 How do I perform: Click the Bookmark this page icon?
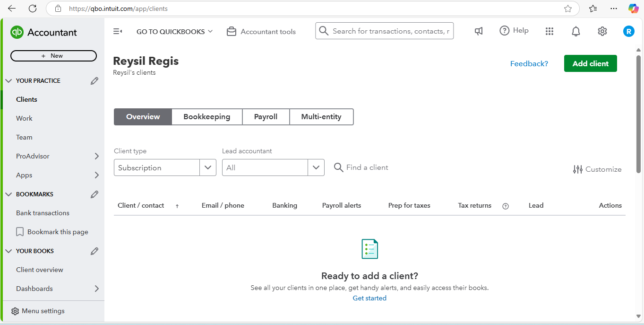click(x=20, y=232)
